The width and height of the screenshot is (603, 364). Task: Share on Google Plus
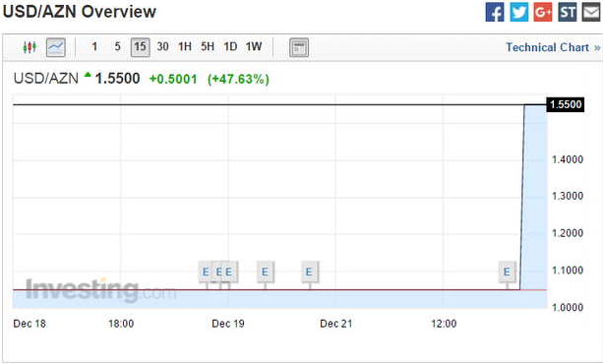(x=543, y=12)
